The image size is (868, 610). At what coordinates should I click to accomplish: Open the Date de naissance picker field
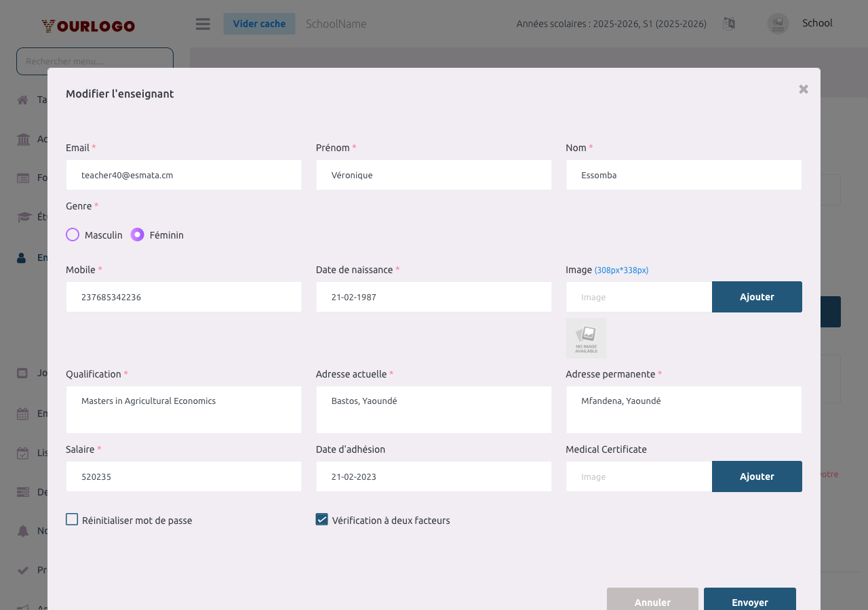(433, 297)
